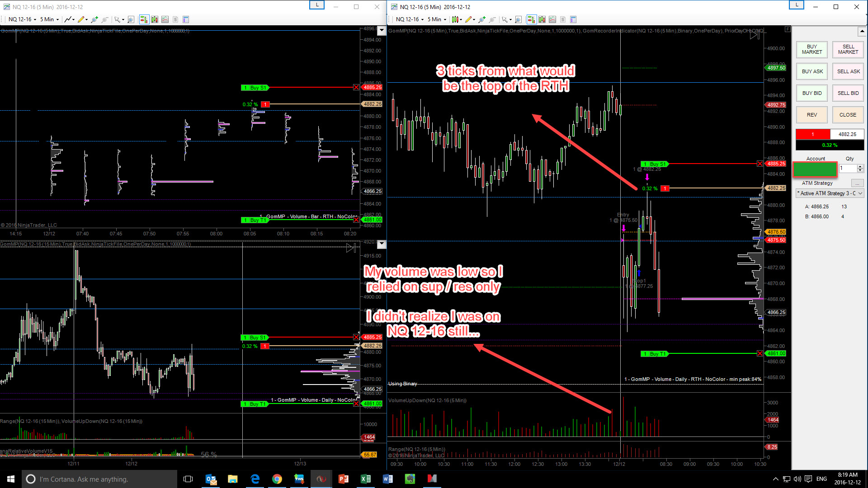Viewport: 868px width, 488px height.
Task: Open ATM Strategy ellipsis settings button
Action: 857,183
